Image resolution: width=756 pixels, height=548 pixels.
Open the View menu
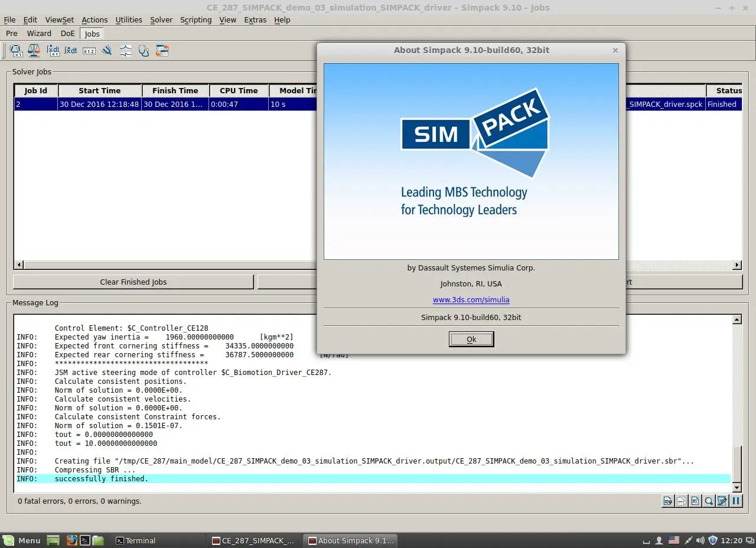point(227,19)
